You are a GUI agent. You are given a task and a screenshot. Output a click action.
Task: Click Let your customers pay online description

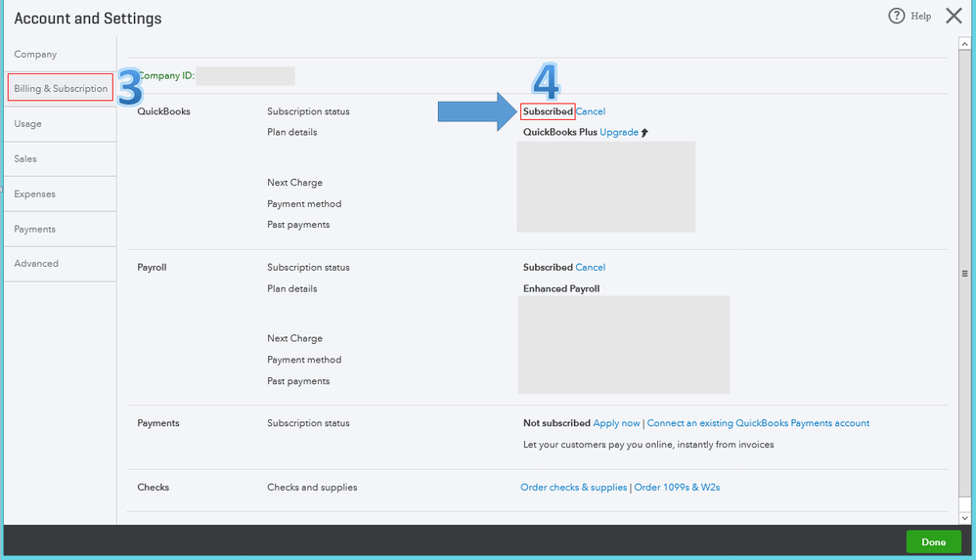648,445
